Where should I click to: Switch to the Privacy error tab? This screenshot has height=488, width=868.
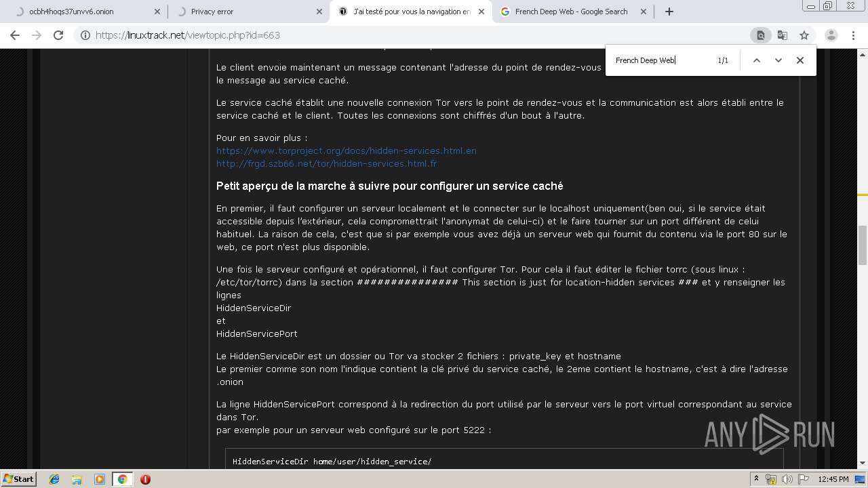[x=248, y=12]
